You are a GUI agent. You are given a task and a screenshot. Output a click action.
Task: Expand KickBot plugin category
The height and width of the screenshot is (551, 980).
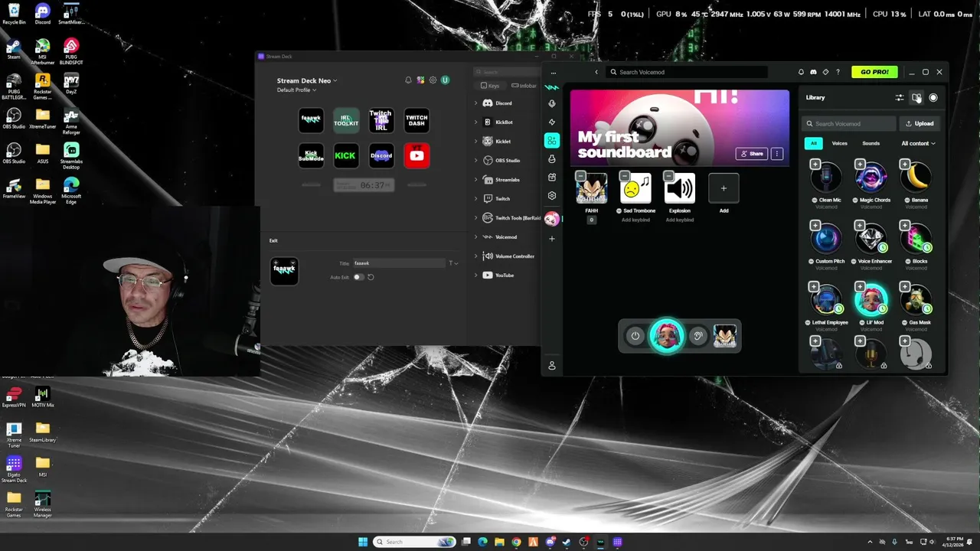tap(476, 122)
